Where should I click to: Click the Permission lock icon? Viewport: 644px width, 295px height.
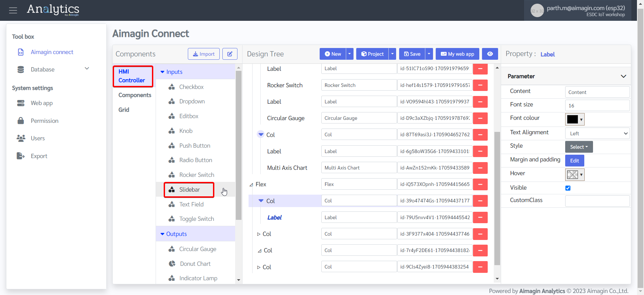coord(21,120)
